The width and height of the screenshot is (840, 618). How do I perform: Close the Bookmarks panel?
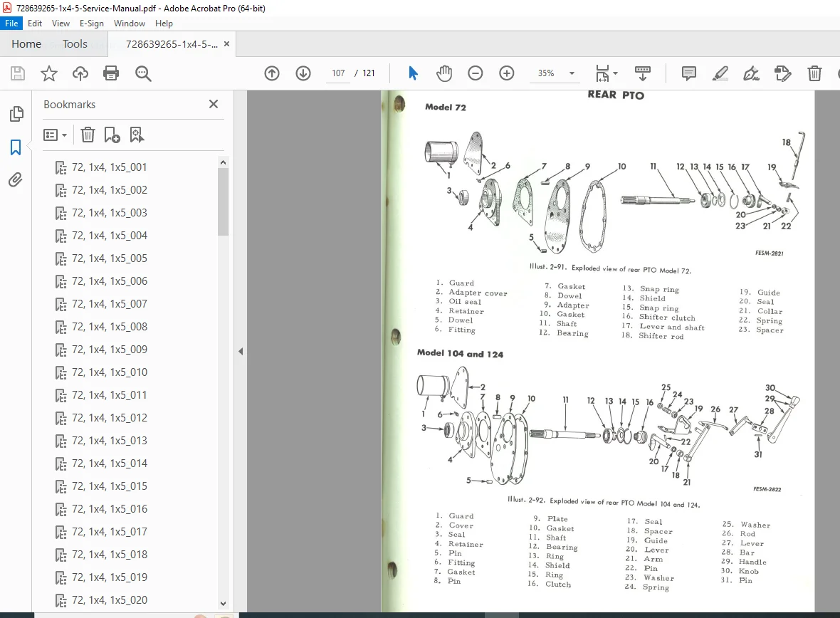click(x=214, y=104)
